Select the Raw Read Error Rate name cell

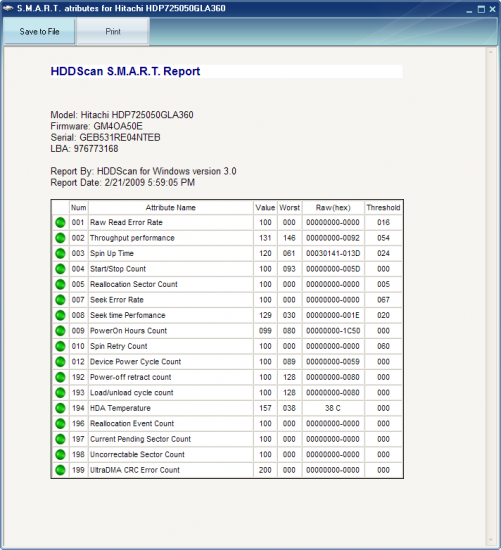171,222
